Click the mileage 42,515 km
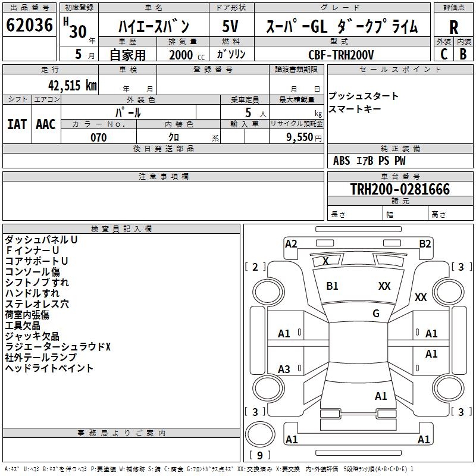The width and height of the screenshot is (476, 476). pyautogui.click(x=73, y=86)
